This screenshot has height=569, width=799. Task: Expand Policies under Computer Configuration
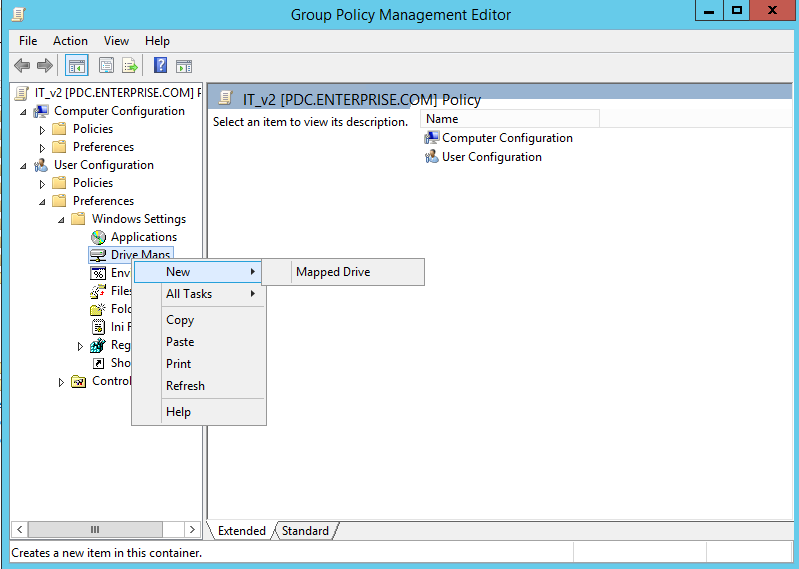pos(42,130)
